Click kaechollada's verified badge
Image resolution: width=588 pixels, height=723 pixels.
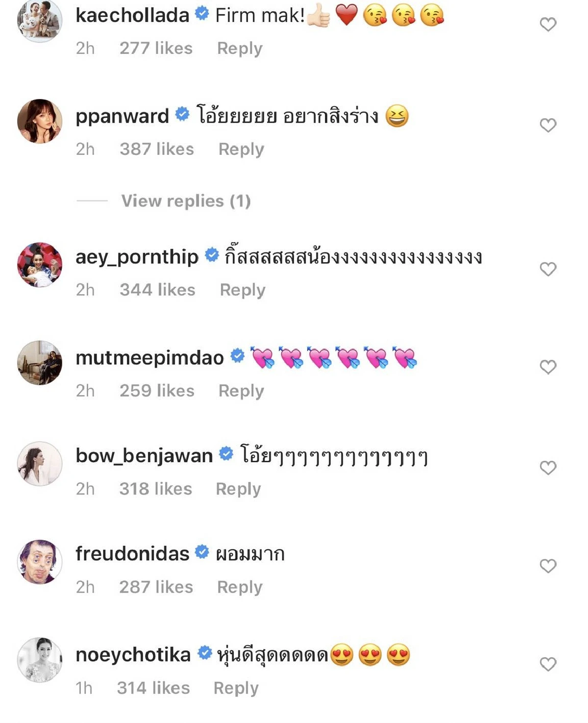click(201, 15)
